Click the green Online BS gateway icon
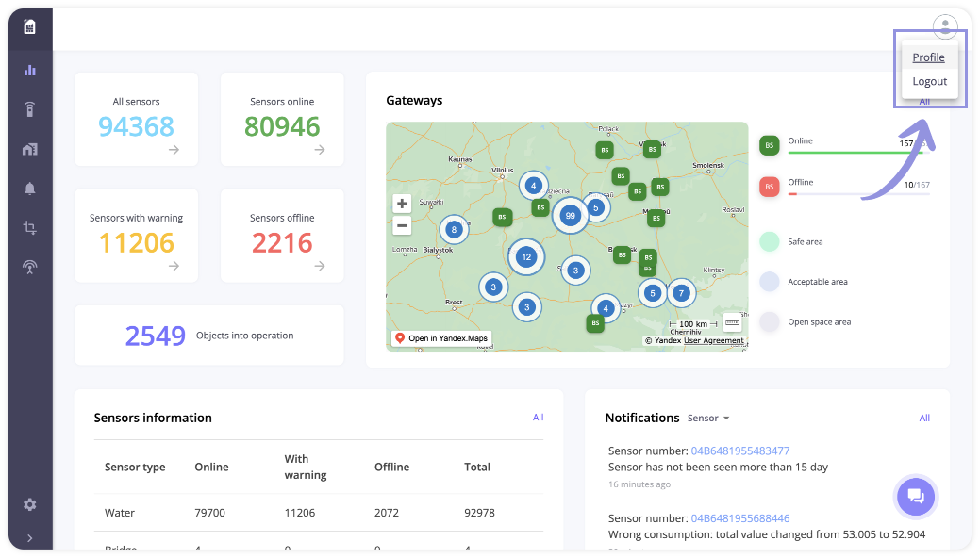Image resolution: width=980 pixels, height=558 pixels. point(770,145)
